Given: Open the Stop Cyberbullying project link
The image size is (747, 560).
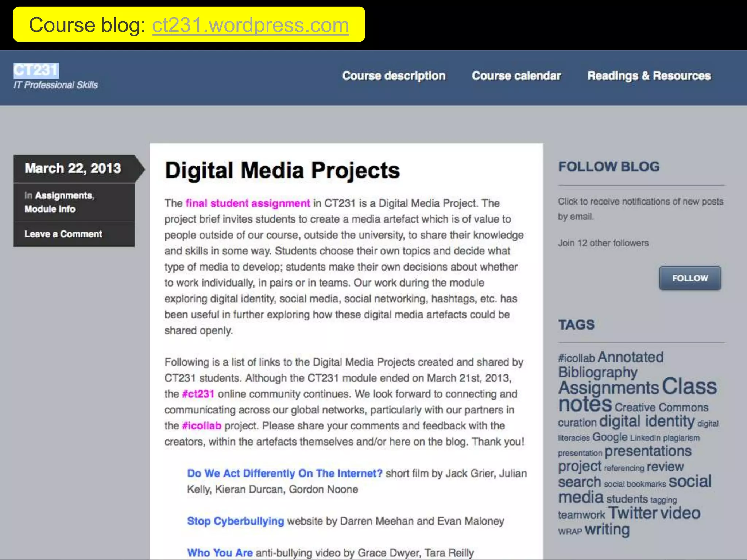Looking at the screenshot, I should (235, 521).
